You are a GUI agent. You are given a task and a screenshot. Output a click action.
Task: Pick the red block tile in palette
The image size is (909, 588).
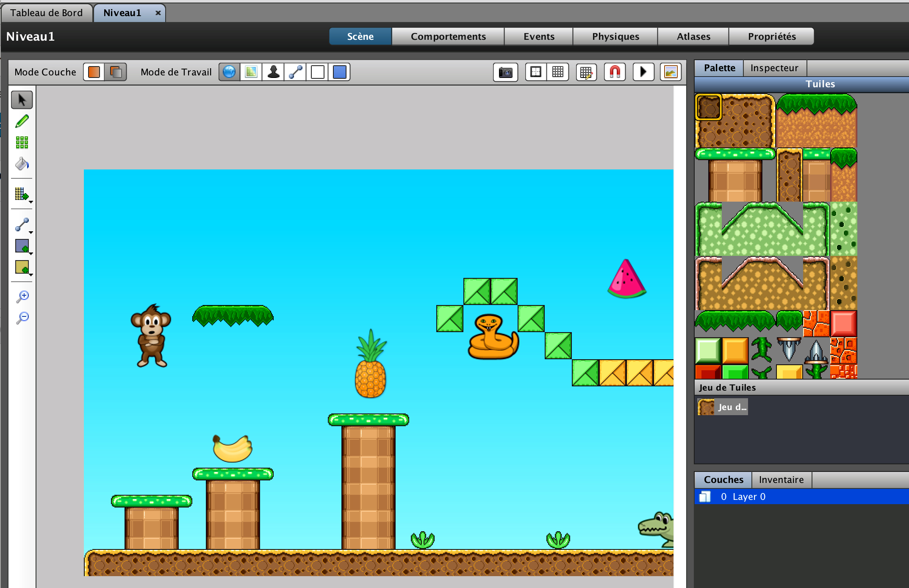tap(843, 323)
